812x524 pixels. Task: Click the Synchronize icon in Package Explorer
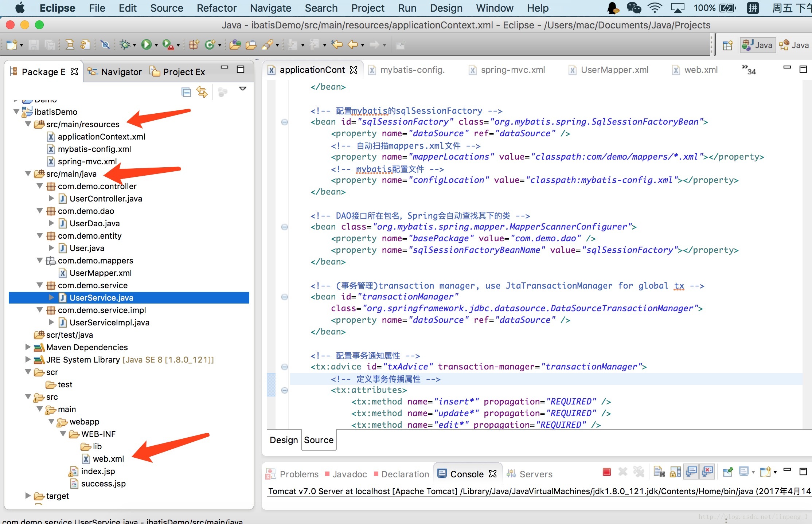coord(201,91)
